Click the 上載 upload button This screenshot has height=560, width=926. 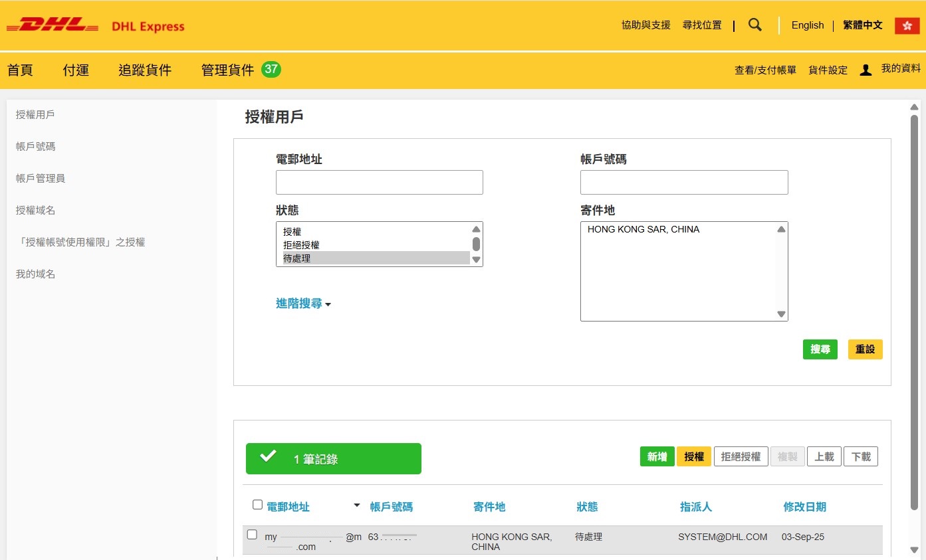click(824, 456)
